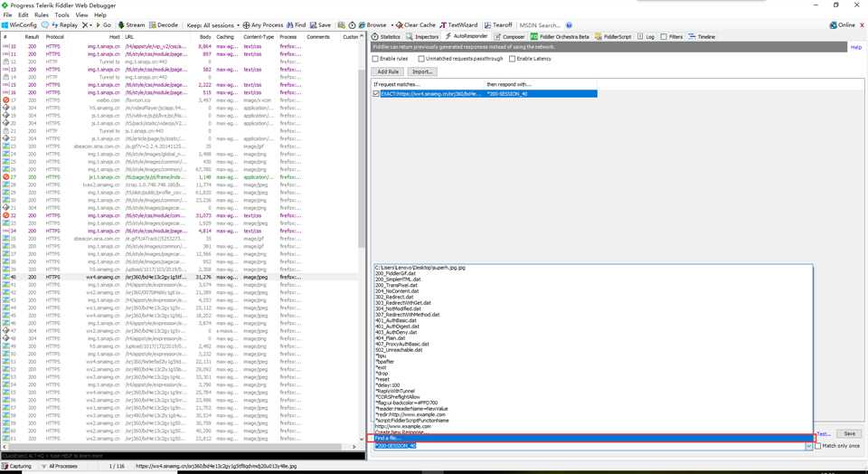Click Tearoff in the toolbar

coord(498,25)
